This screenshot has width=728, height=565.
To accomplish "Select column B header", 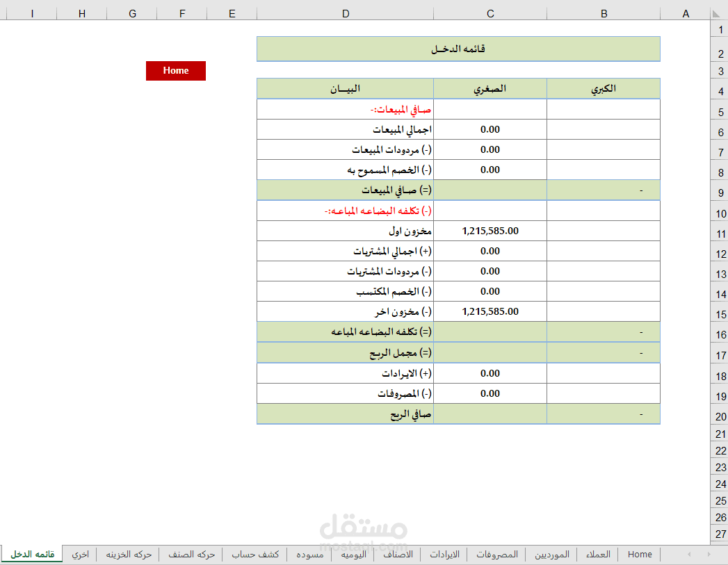I will coord(604,14).
